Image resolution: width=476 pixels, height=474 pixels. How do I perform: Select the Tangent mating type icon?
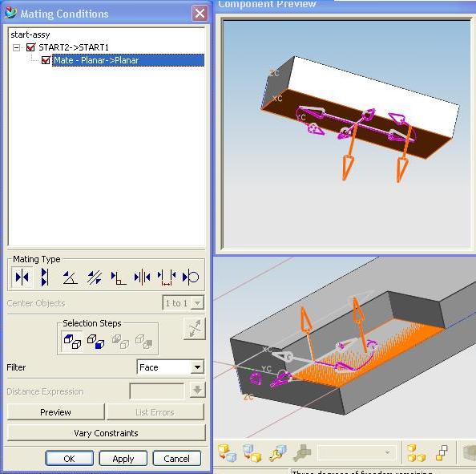click(191, 277)
